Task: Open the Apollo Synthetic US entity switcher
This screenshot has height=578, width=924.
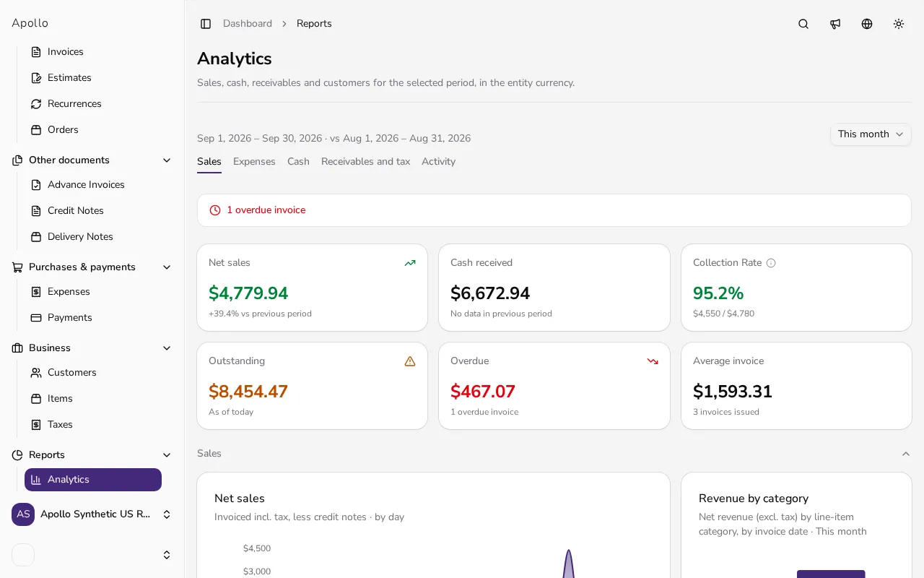Action: coord(92,514)
